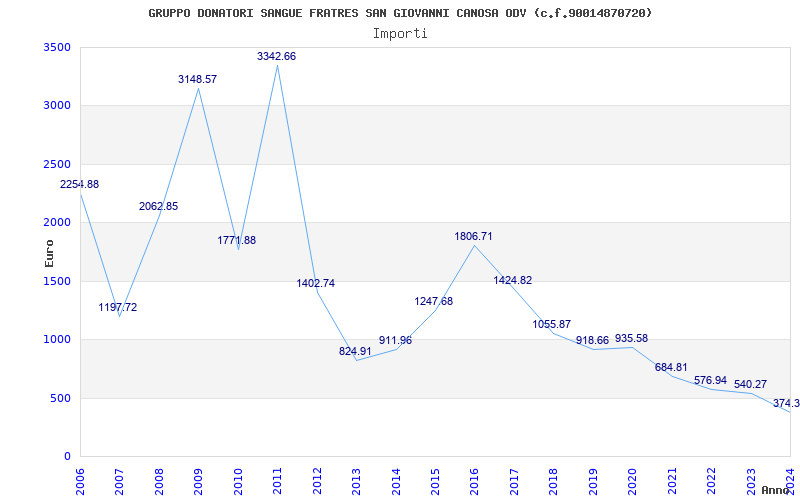Viewport: 800px width, 500px height.
Task: Click the 3342.66 peak data label
Action: pos(276,57)
